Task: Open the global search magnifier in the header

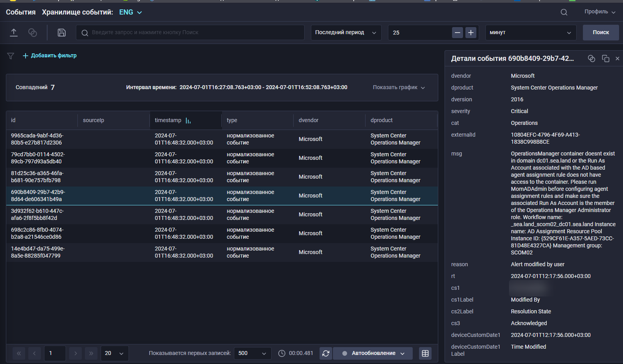Action: click(564, 12)
